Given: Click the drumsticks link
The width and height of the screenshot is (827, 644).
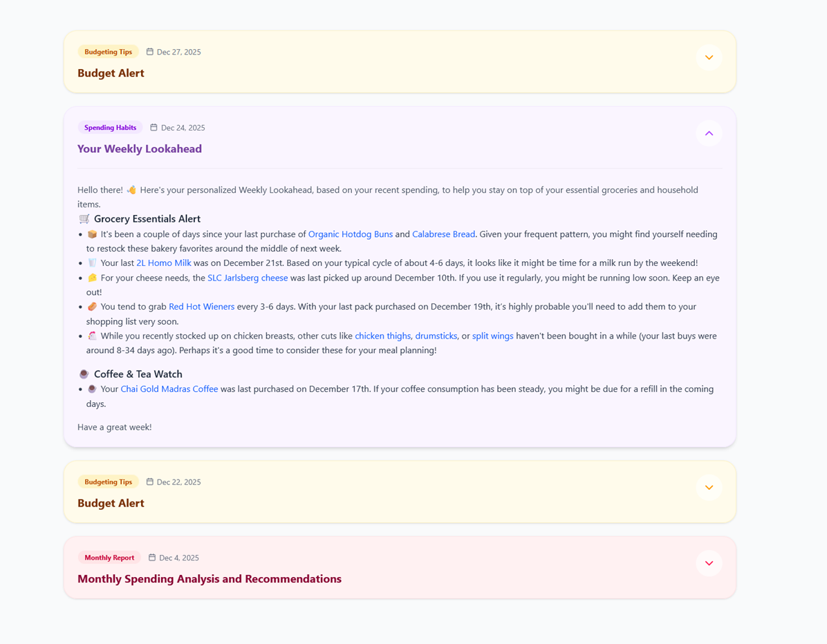Looking at the screenshot, I should (x=436, y=337).
